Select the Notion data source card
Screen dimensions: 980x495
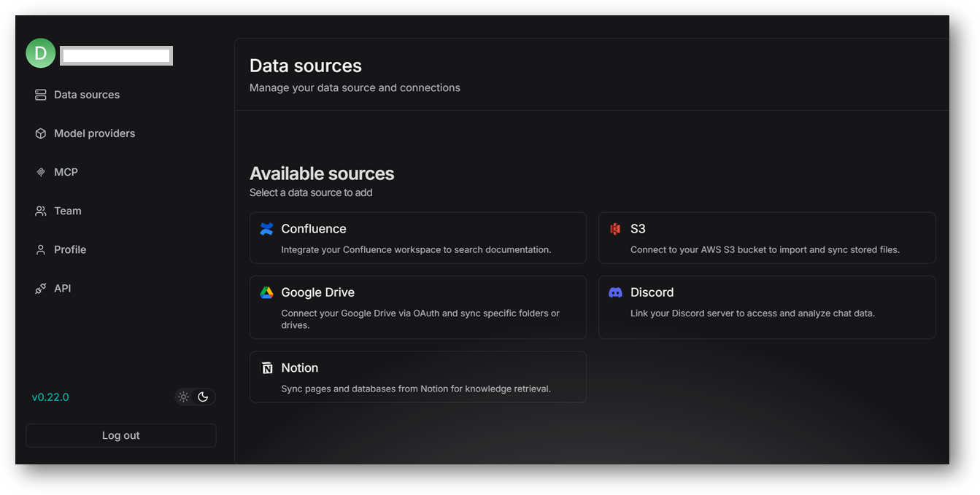(x=417, y=377)
